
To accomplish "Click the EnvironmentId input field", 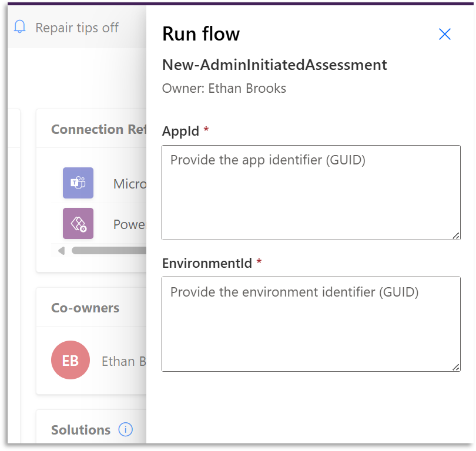I will [311, 324].
